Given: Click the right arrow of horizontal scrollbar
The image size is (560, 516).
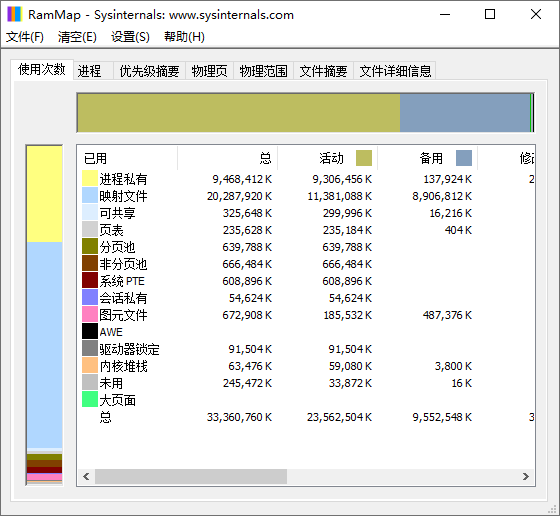Looking at the screenshot, I should pyautogui.click(x=525, y=476).
